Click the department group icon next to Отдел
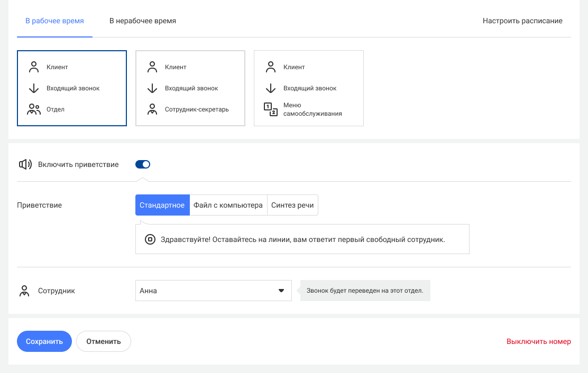Image resolution: width=588 pixels, height=373 pixels. click(x=34, y=109)
